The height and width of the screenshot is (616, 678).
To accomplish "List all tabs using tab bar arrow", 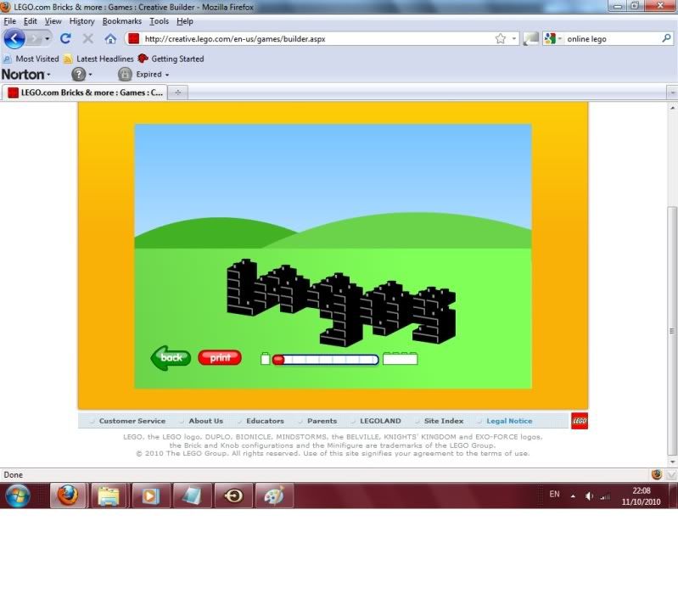I will (672, 92).
